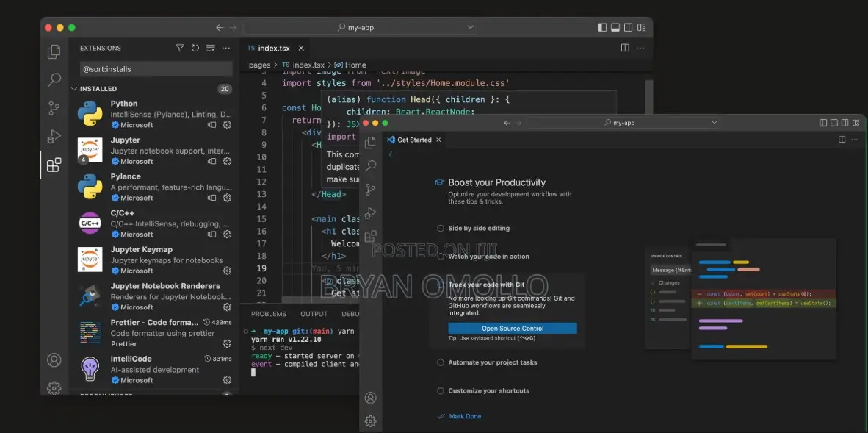
Task: Open the my-app chevron in Get Started window
Action: pyautogui.click(x=714, y=123)
